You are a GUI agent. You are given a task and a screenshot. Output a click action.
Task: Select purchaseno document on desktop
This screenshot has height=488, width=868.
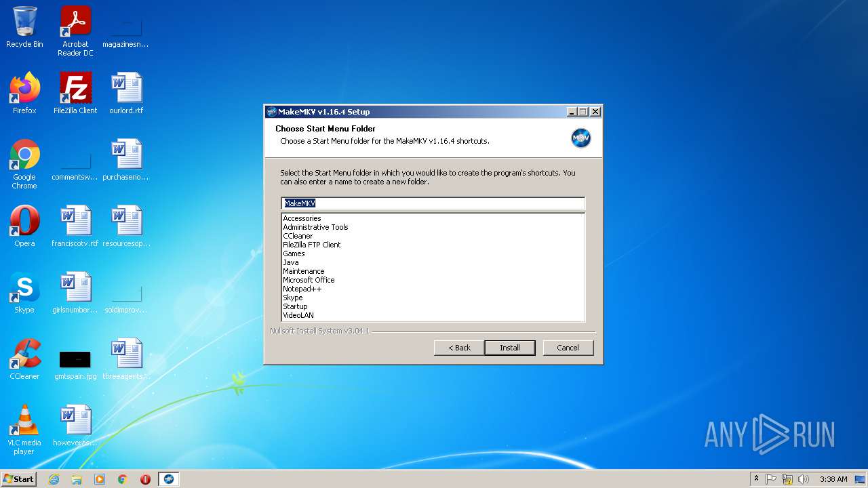125,160
